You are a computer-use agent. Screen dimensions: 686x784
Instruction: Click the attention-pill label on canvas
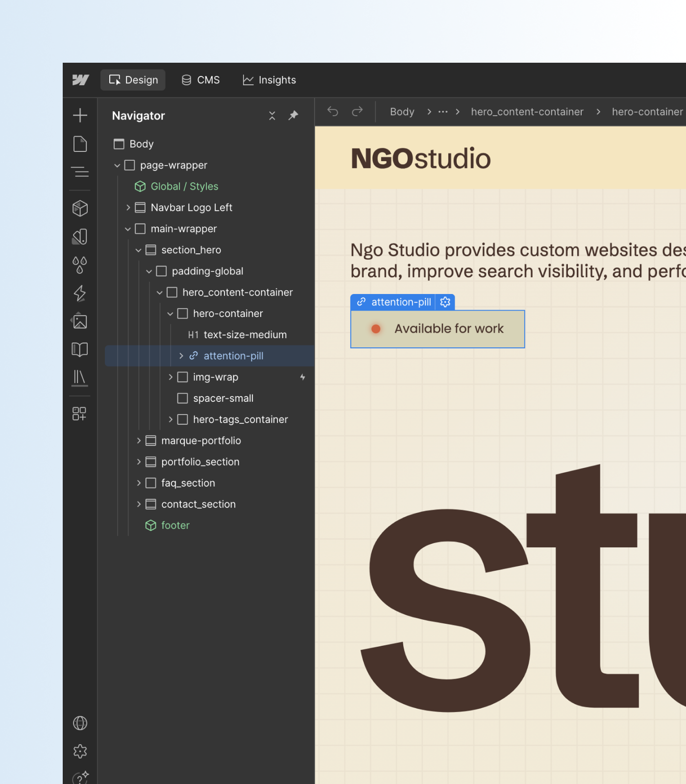tap(401, 302)
